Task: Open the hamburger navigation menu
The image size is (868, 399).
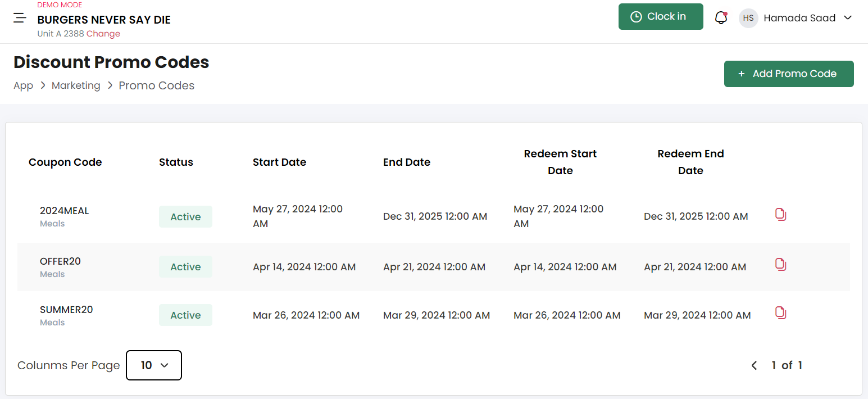Action: click(20, 18)
